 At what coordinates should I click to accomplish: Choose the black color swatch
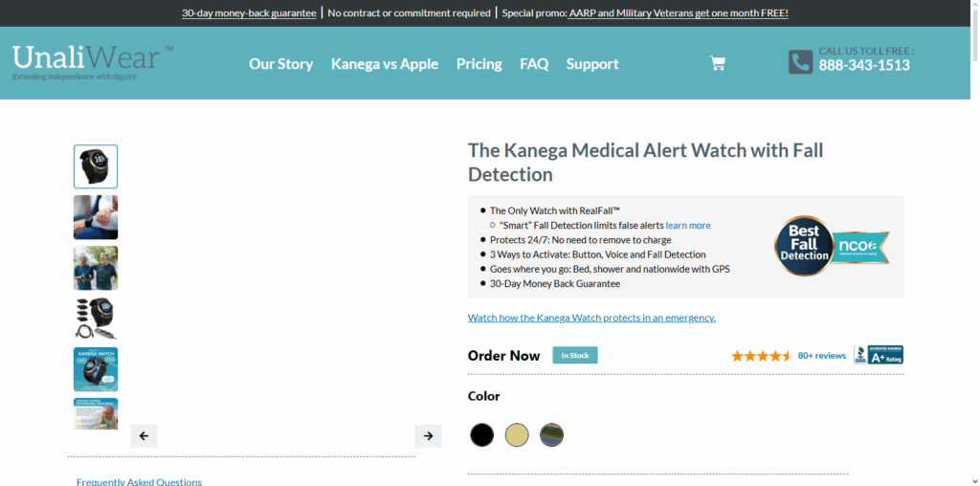coord(482,434)
